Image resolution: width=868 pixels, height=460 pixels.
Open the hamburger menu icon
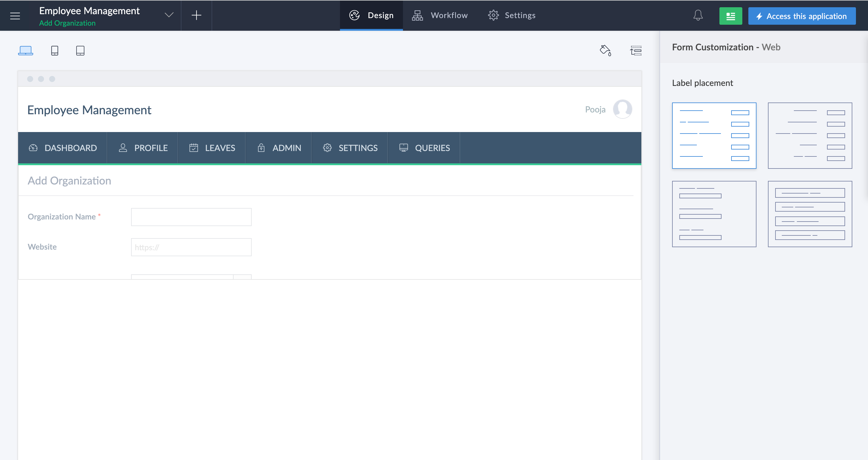(15, 15)
